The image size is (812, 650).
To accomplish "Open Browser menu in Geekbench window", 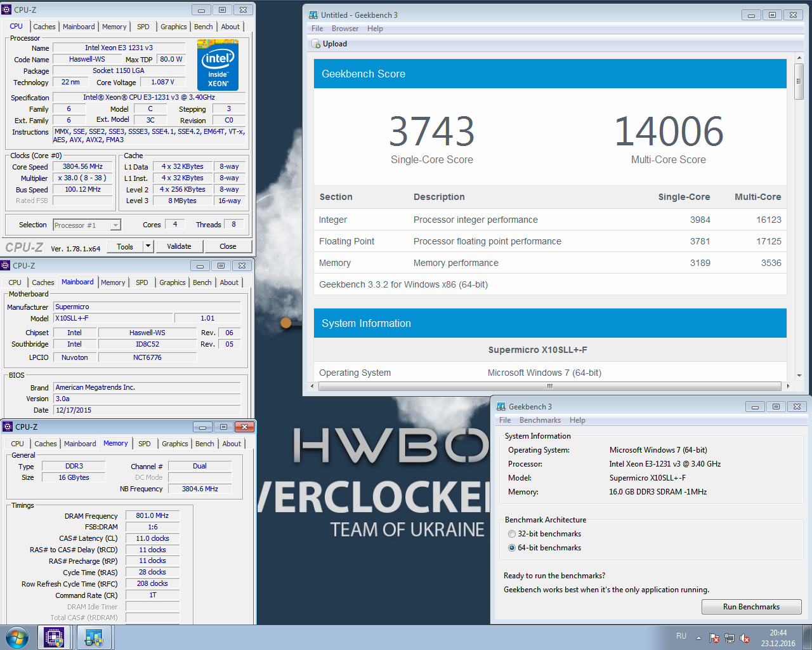I will 345,29.
